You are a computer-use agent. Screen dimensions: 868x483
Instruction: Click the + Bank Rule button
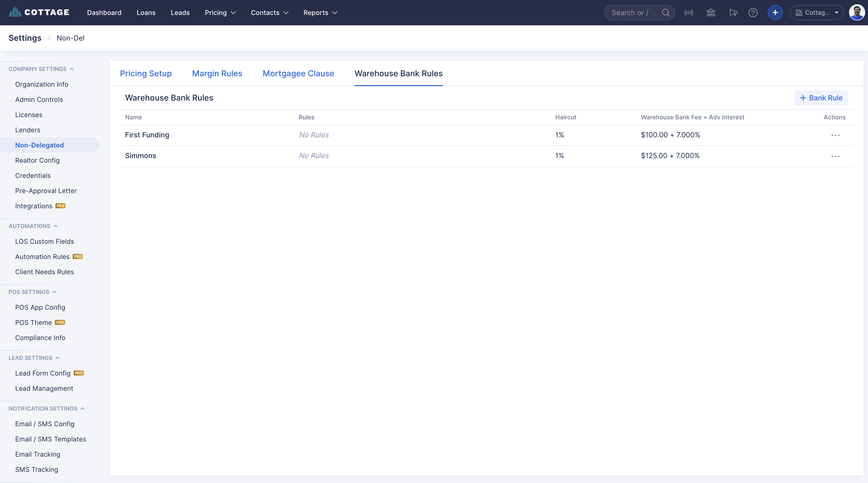coord(821,98)
